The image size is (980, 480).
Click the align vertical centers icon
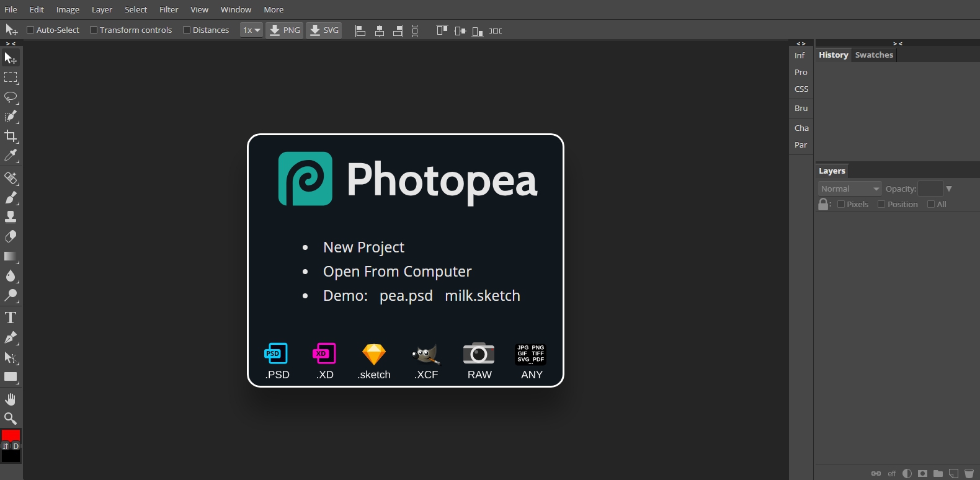pos(460,30)
